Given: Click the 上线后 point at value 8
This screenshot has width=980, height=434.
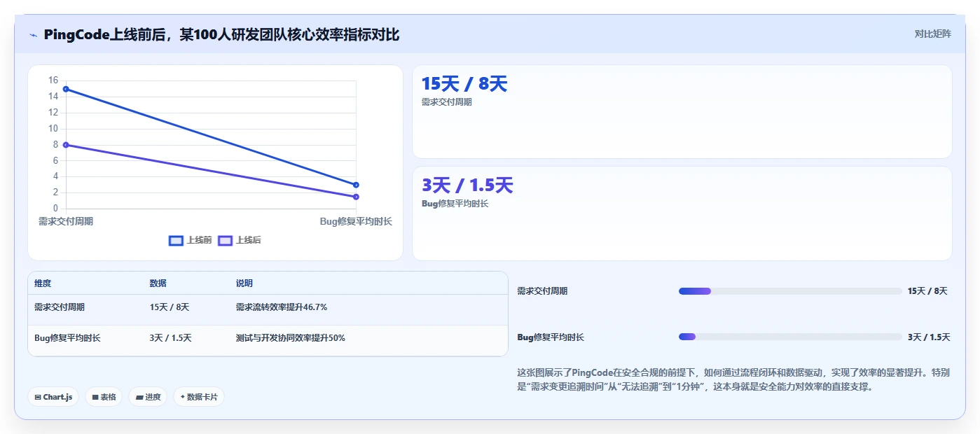Looking at the screenshot, I should (66, 145).
